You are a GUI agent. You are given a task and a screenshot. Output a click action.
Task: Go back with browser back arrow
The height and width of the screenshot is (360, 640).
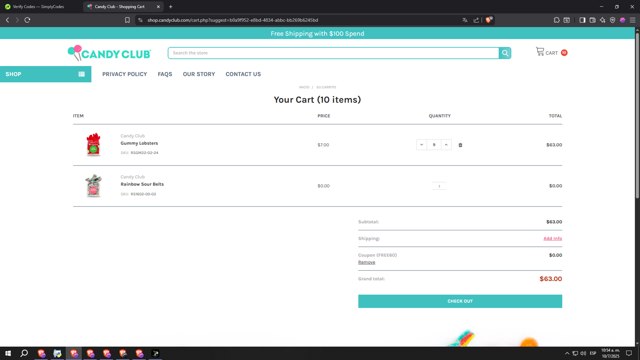coord(7,20)
